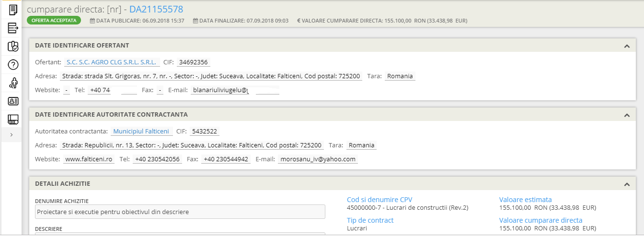The image size is (644, 240).
Task: Click Cod si denumire CPV label
Action: [379, 200]
